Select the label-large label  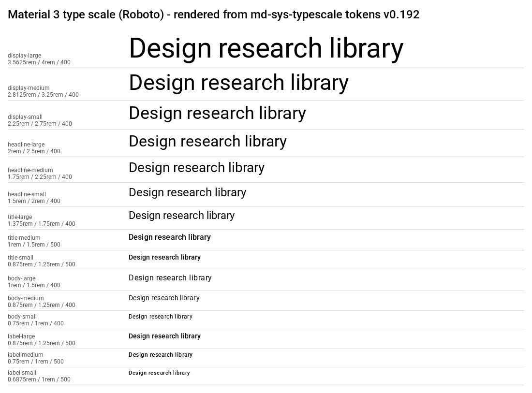coord(21,336)
